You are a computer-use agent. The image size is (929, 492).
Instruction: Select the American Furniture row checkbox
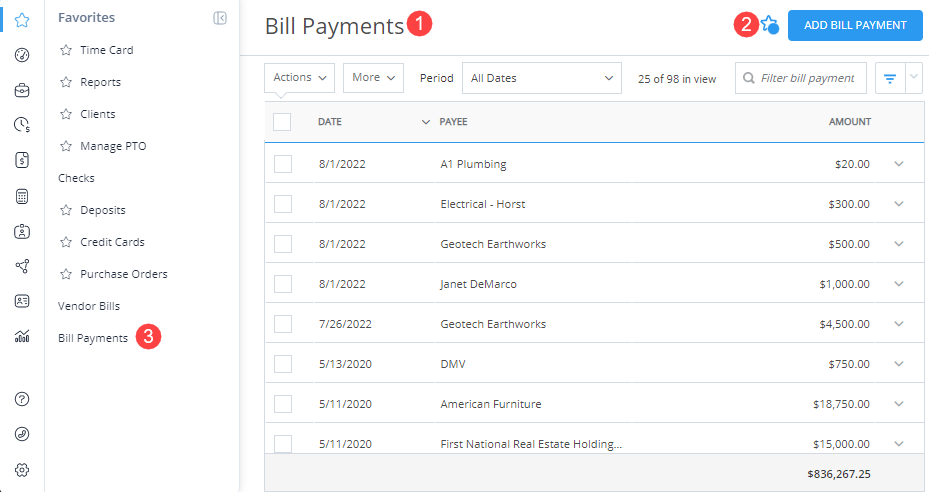(x=283, y=404)
